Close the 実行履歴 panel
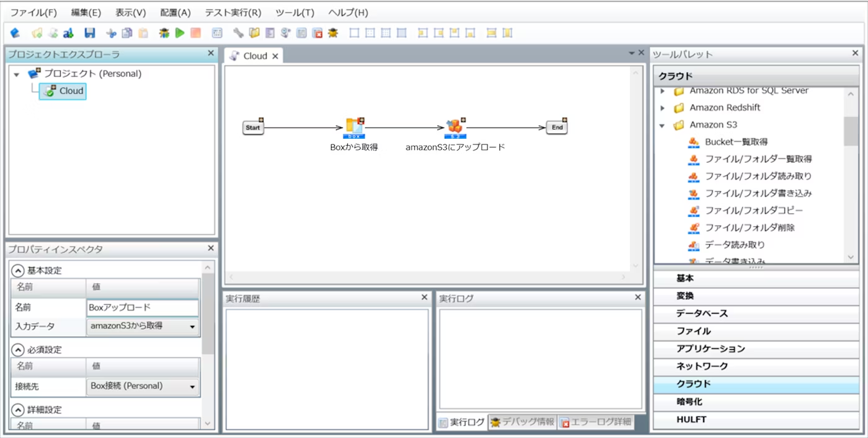868x438 pixels. coord(424,298)
